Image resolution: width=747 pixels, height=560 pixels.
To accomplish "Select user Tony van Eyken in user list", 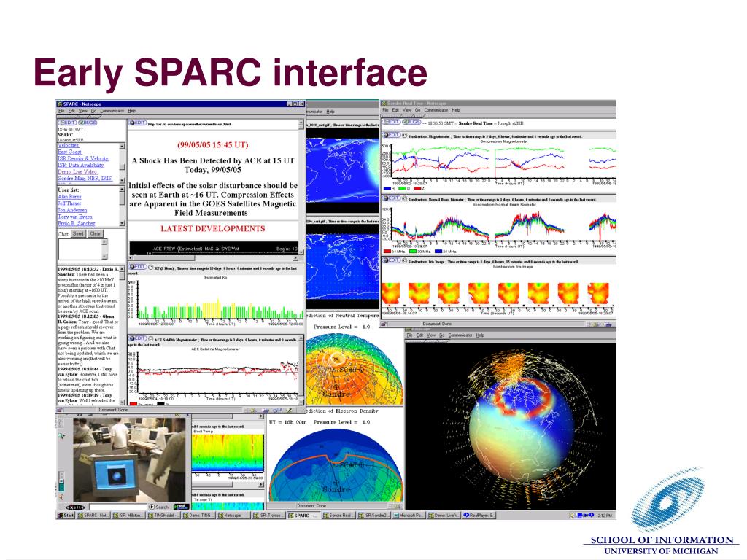I will click(x=75, y=217).
